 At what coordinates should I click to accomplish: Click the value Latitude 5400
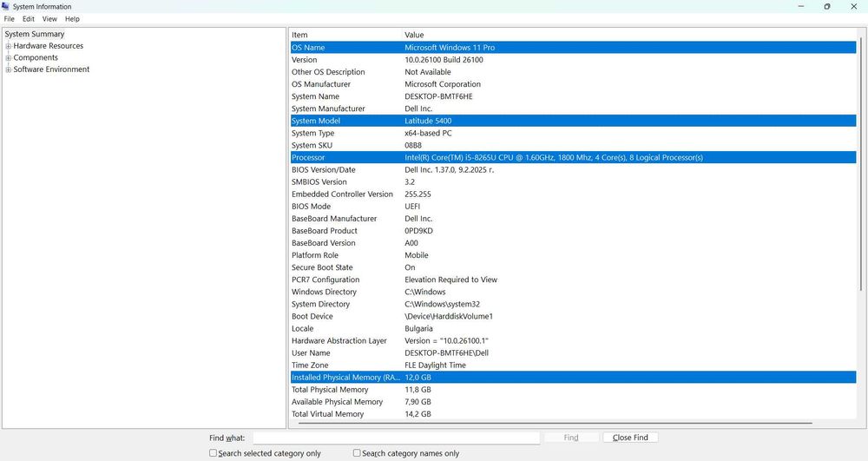click(x=428, y=121)
